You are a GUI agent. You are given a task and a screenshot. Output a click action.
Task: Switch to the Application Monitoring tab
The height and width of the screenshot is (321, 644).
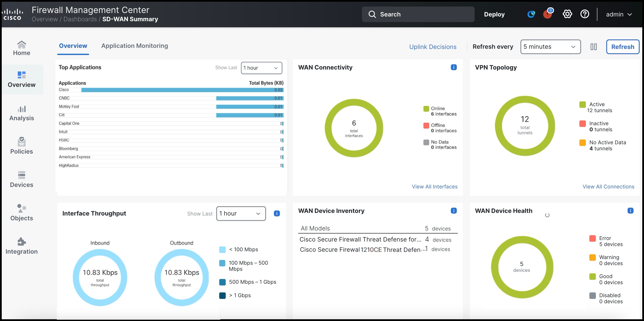click(x=134, y=46)
